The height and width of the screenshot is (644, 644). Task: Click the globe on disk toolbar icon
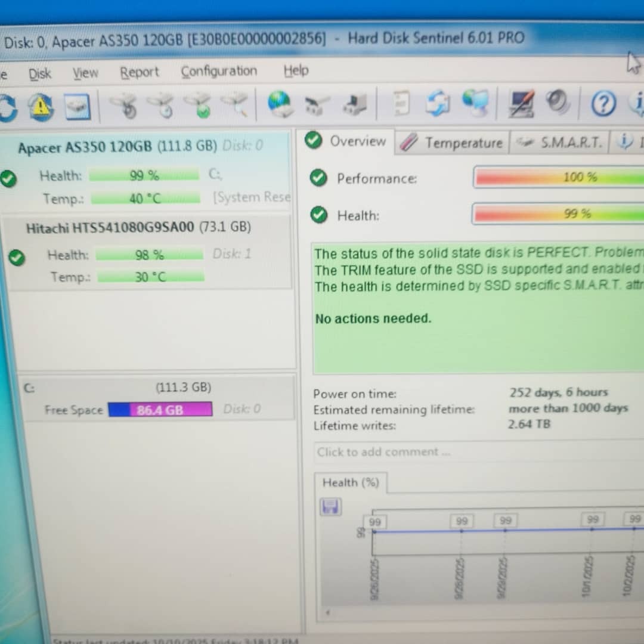pos(279,104)
